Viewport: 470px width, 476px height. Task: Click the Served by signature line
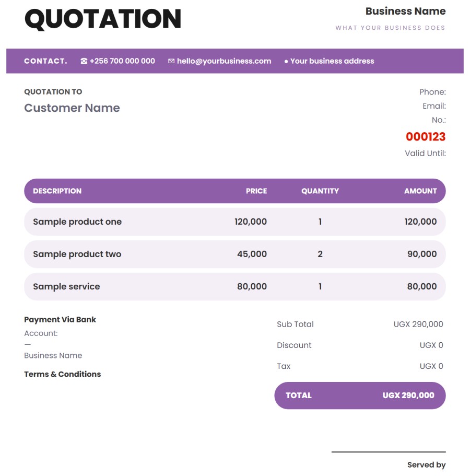[x=389, y=452]
